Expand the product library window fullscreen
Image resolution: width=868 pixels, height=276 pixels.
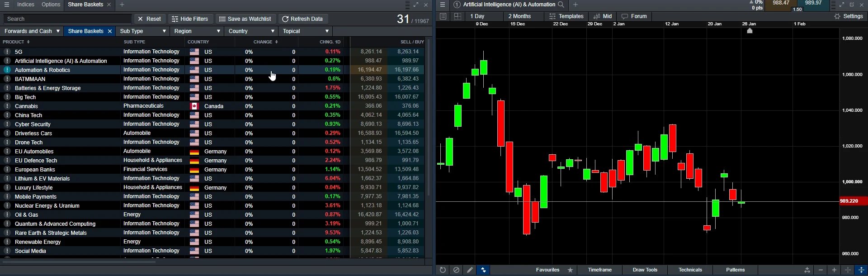coord(416,5)
